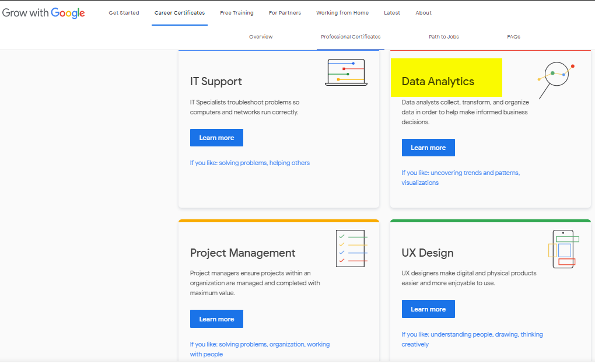Click the highlighted Data Analytics heading
The image size is (595, 364).
coord(438,81)
